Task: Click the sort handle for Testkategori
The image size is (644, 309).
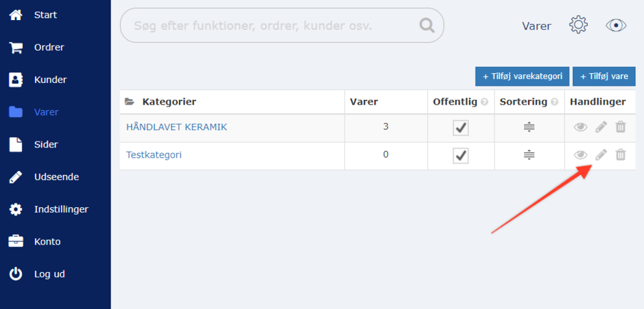Action: 529,155
